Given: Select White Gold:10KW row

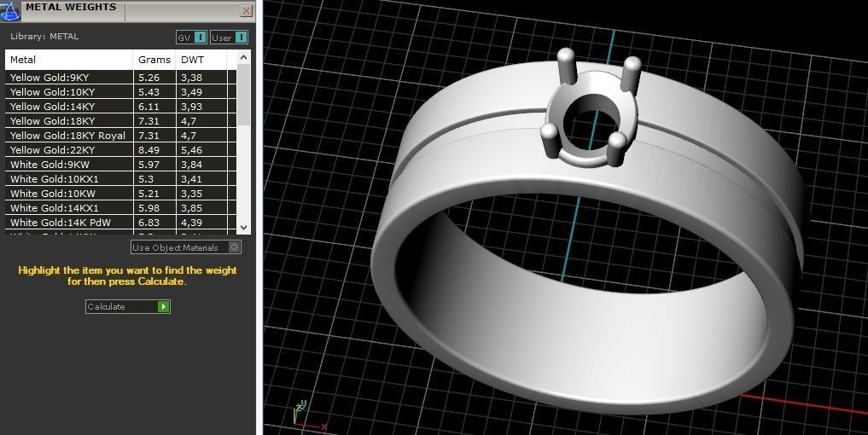Looking at the screenshot, I should 120,193.
